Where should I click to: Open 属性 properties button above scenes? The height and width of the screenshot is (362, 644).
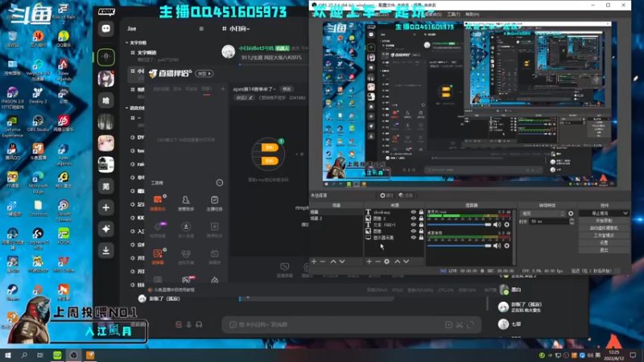point(386,195)
